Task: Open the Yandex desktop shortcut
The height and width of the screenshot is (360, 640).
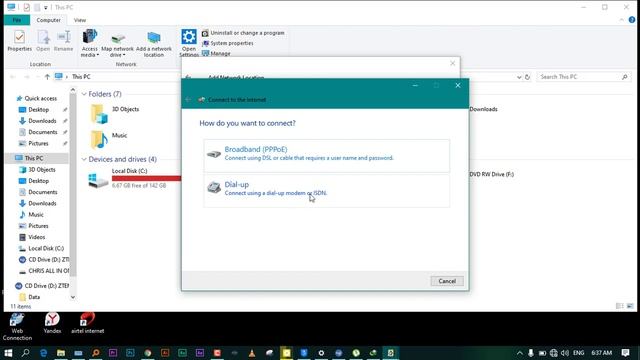Action: pyautogui.click(x=52, y=323)
